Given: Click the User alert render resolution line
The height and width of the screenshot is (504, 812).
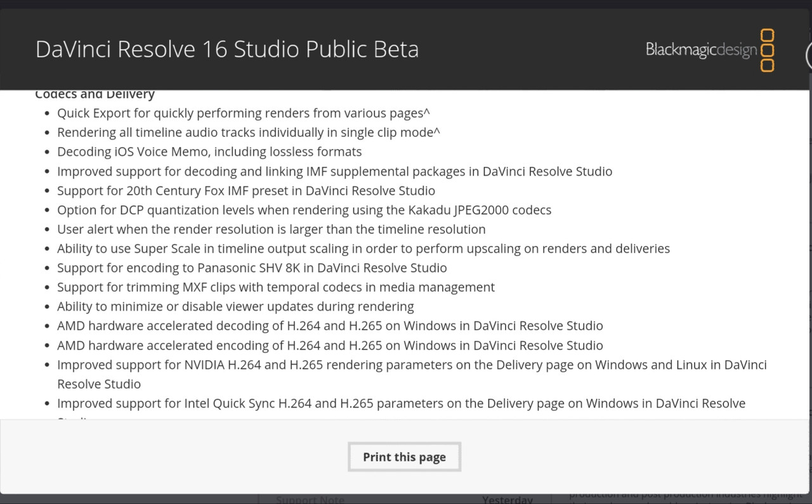Looking at the screenshot, I should (272, 229).
